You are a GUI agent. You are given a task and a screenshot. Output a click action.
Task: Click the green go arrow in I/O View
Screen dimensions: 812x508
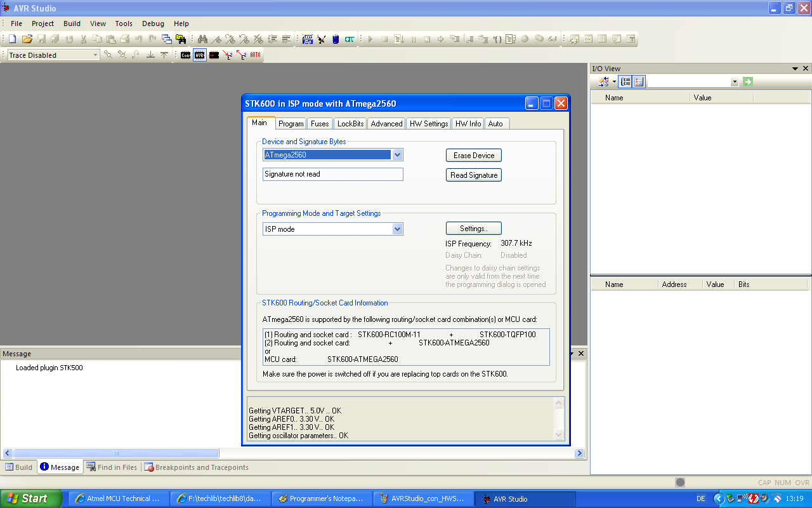tap(748, 82)
